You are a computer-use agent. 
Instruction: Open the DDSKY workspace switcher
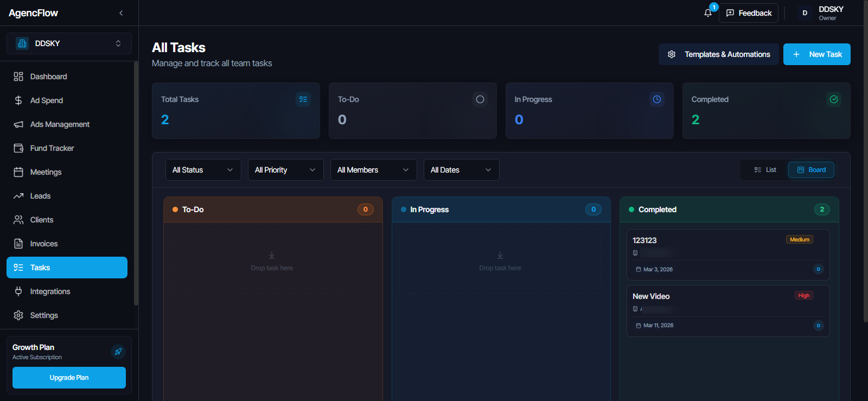pyautogui.click(x=69, y=43)
